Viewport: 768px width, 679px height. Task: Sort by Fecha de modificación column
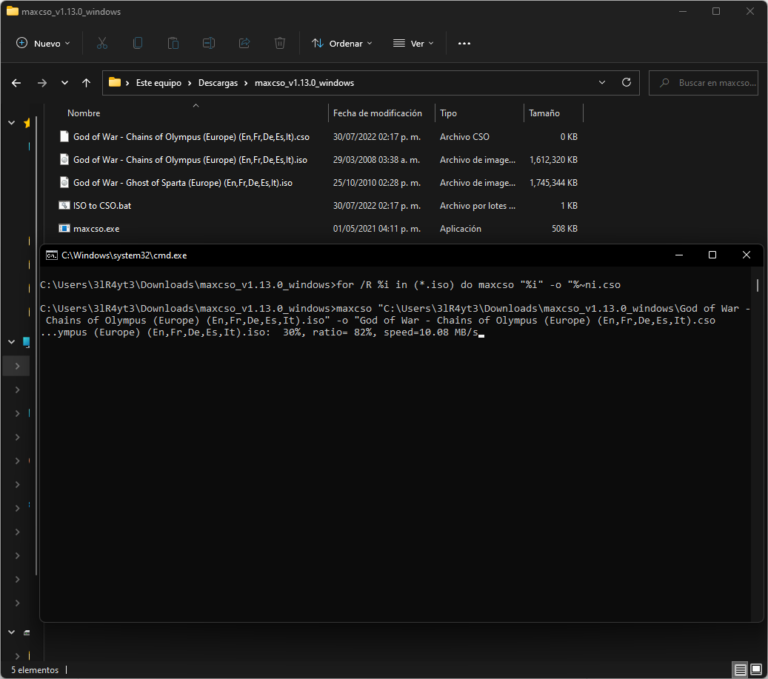(x=377, y=113)
